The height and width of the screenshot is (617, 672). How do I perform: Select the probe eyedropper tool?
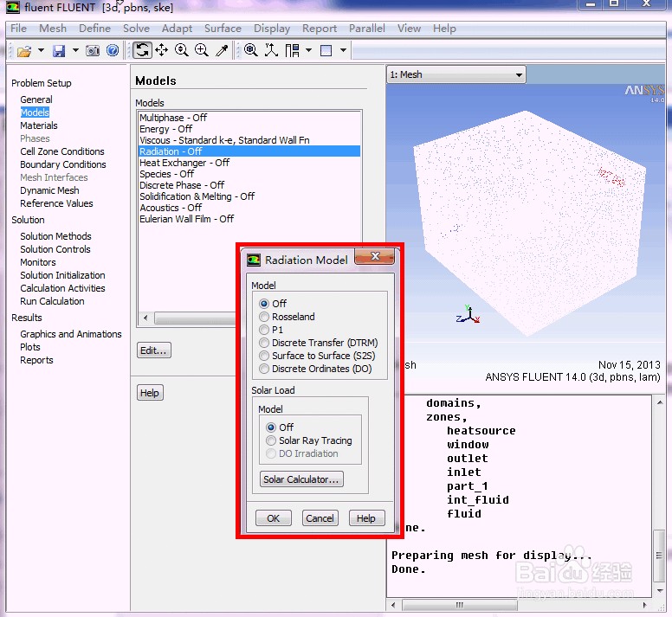click(x=222, y=50)
